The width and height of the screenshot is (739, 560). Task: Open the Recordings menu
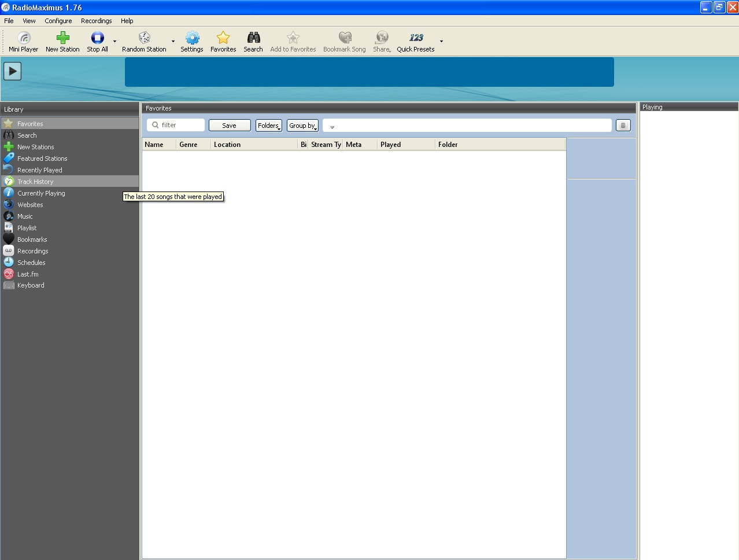(97, 21)
